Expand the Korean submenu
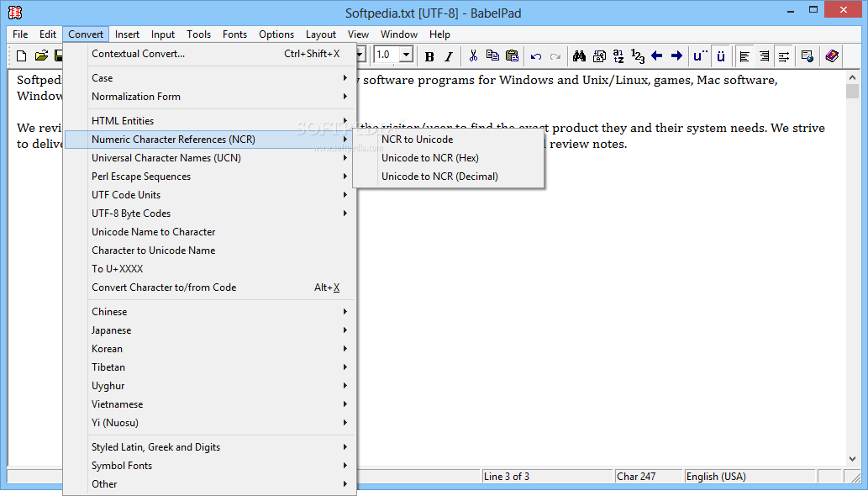 pos(210,349)
